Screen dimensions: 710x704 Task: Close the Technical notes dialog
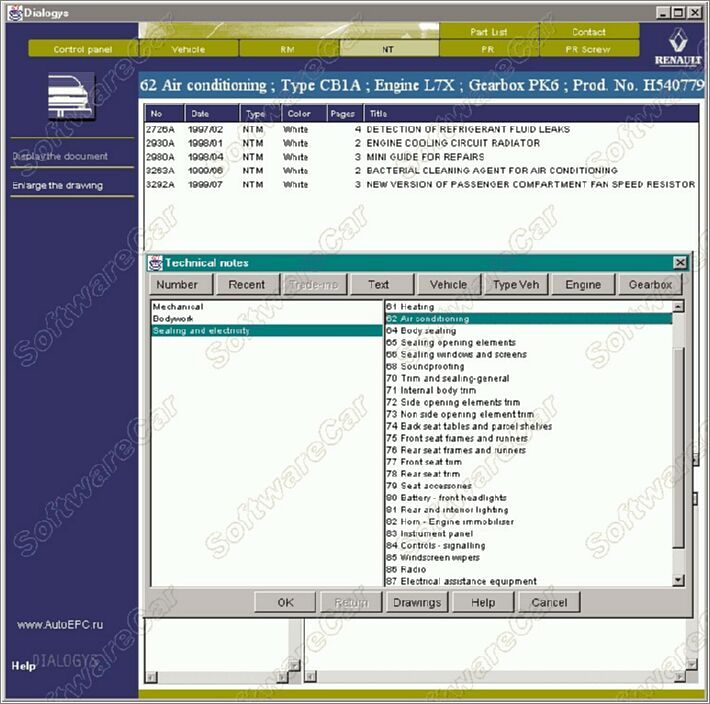680,263
